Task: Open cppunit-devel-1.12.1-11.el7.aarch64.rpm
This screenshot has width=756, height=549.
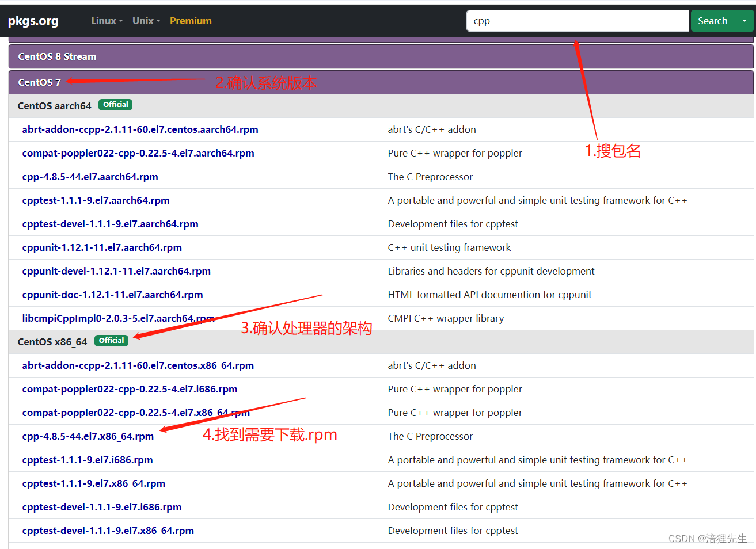Action: tap(116, 271)
